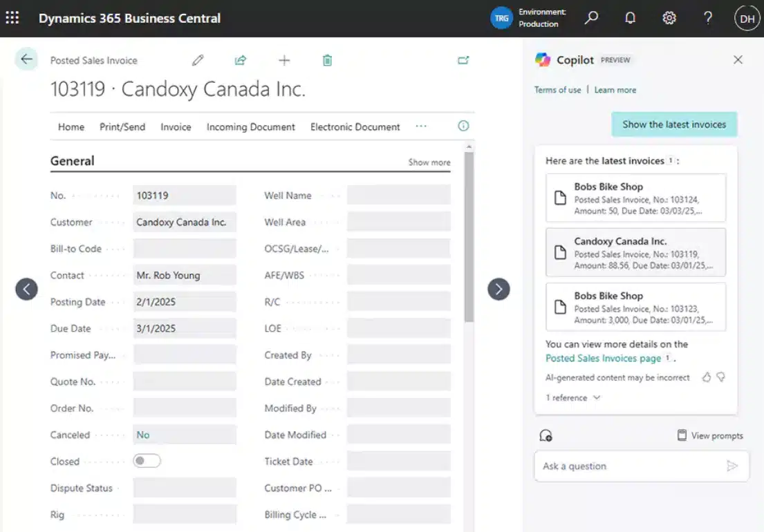Show more fields in General section

tap(429, 162)
